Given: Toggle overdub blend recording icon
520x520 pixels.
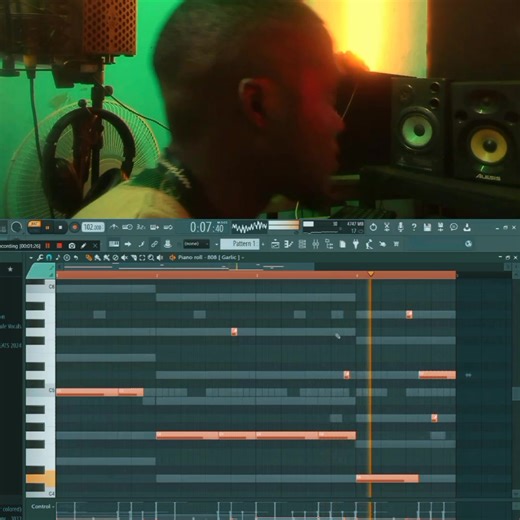Looking at the screenshot, I should coord(154,227).
